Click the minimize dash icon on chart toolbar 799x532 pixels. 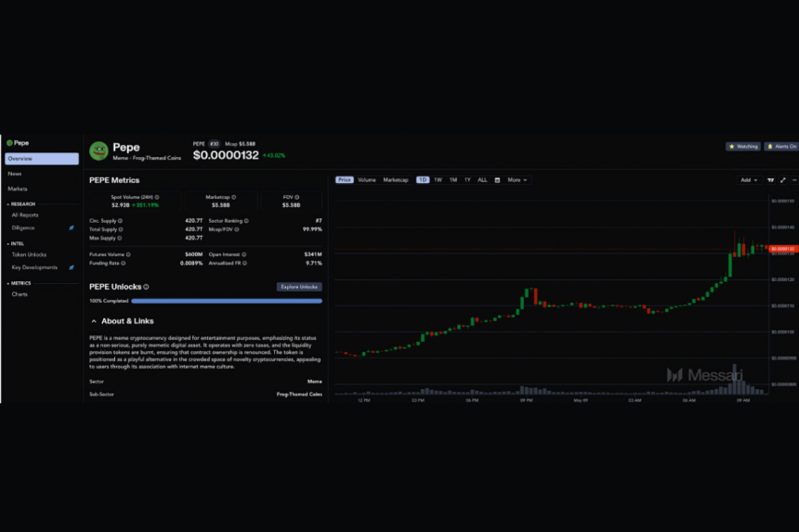(794, 180)
